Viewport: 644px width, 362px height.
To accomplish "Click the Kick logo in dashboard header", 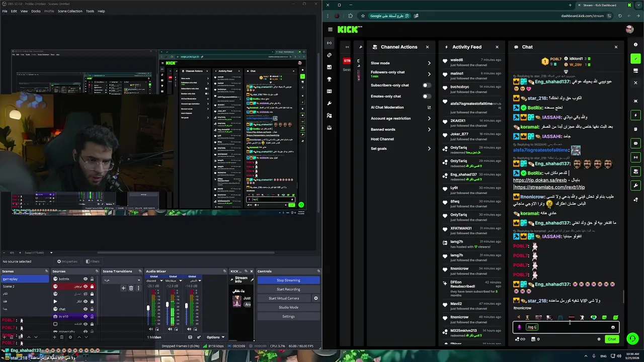I will click(x=350, y=30).
